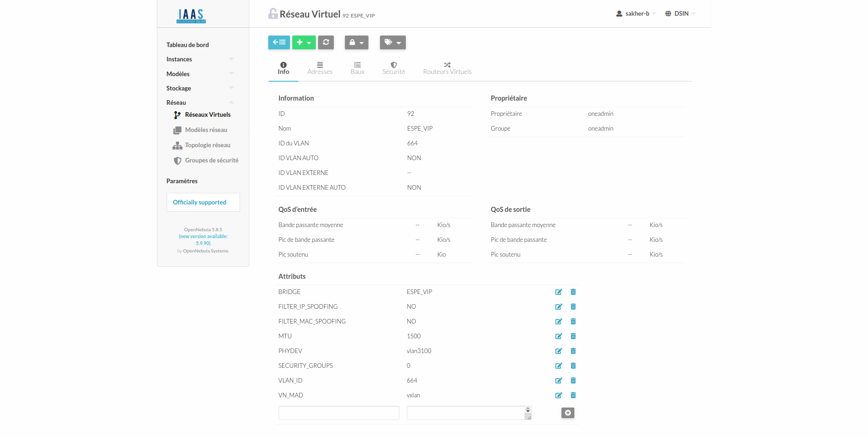Viewport: 868px width, 438px height.
Task: Delete the MTU attribute
Action: [x=573, y=336]
